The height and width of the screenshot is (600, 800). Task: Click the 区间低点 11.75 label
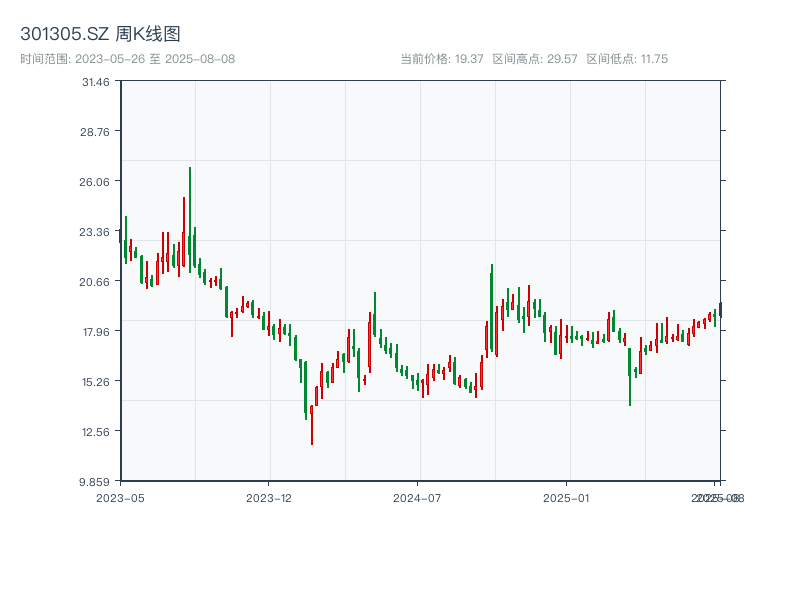pos(627,59)
